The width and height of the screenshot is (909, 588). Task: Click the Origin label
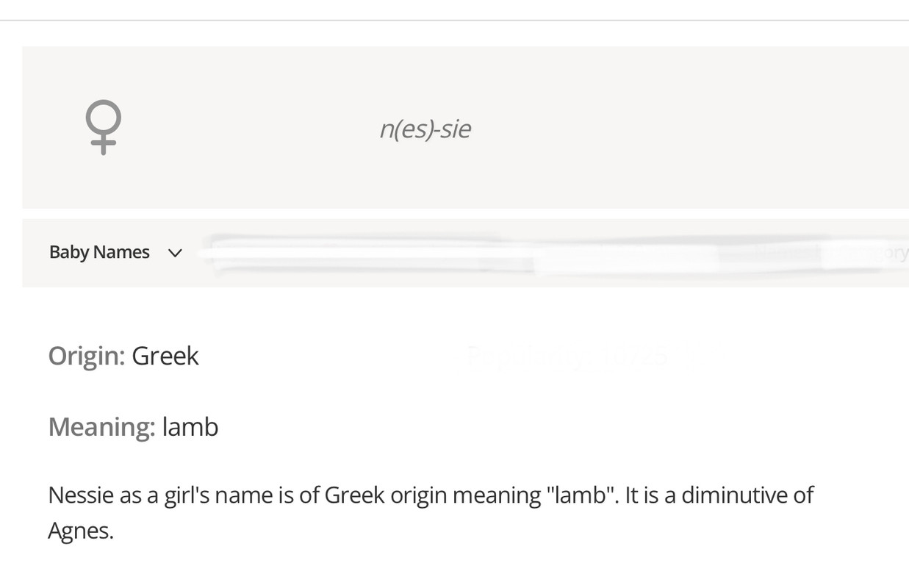coord(87,356)
